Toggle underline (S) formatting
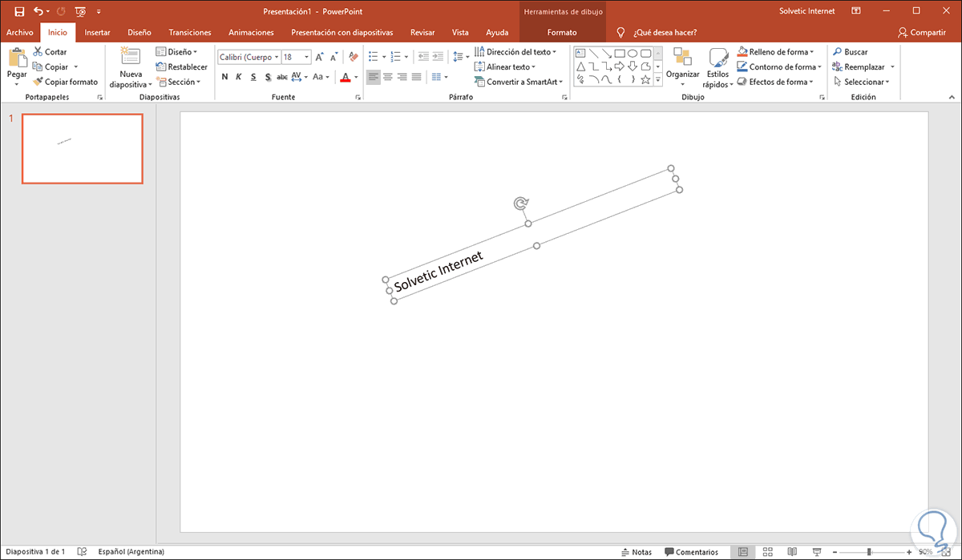The width and height of the screenshot is (962, 560). tap(253, 77)
